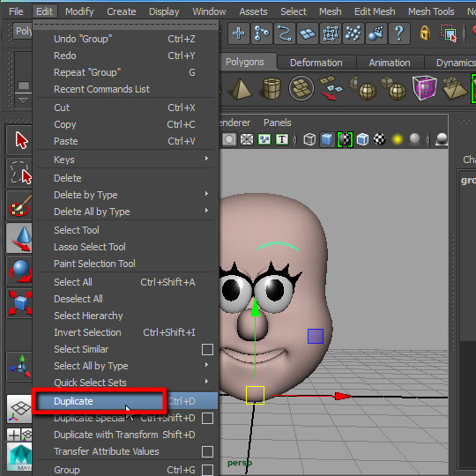Click the green Y-axis arrow handle
This screenshot has height=476, width=476.
[x=256, y=308]
